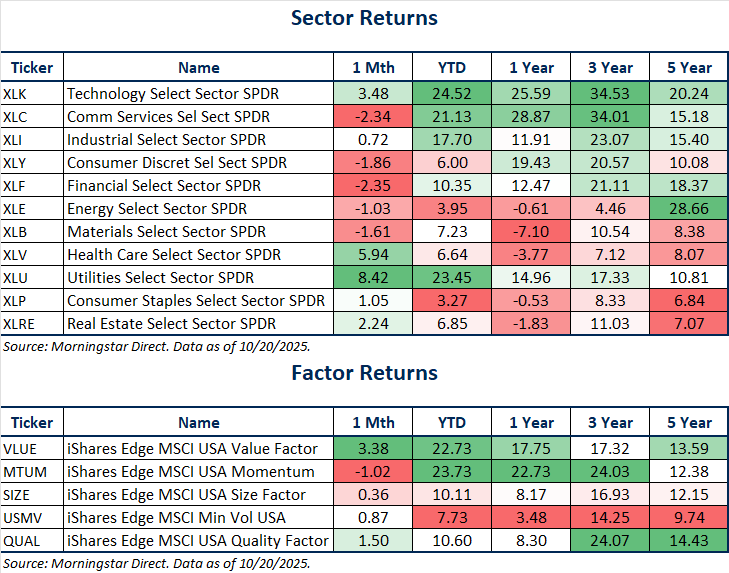Select the XLP 5 Year value 6.84
Screen dimensions: 729x573
[691, 300]
